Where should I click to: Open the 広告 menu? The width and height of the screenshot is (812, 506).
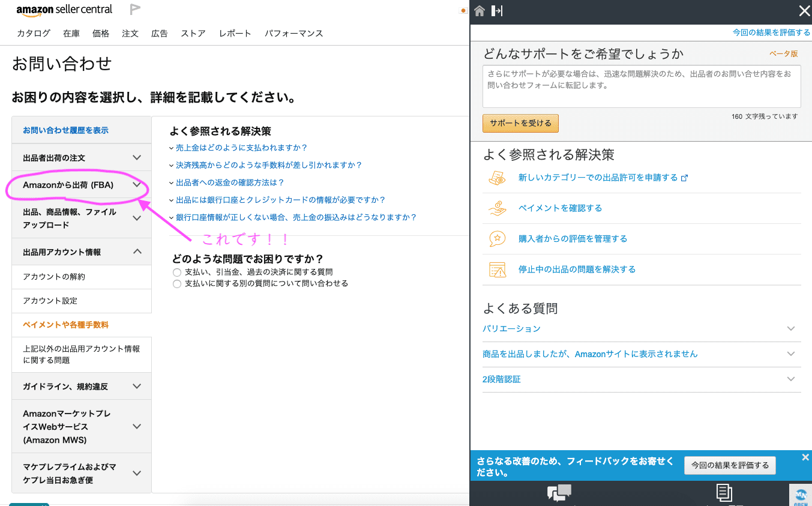click(160, 34)
